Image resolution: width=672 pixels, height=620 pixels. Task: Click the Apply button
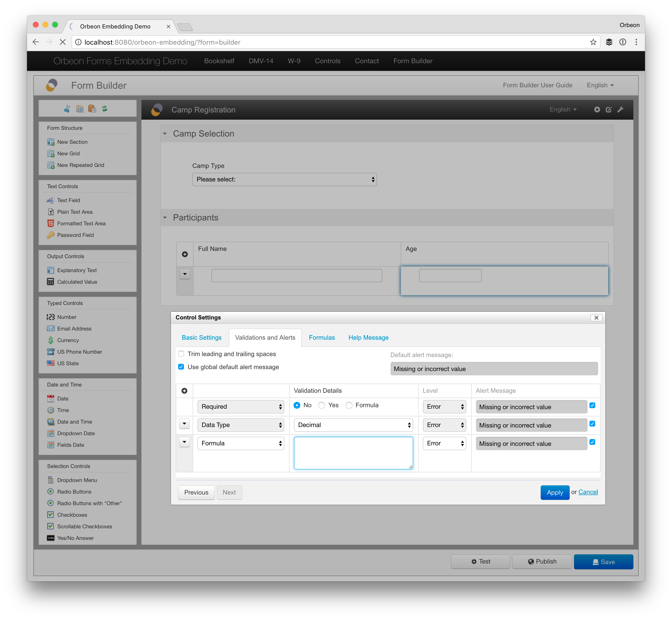click(554, 493)
